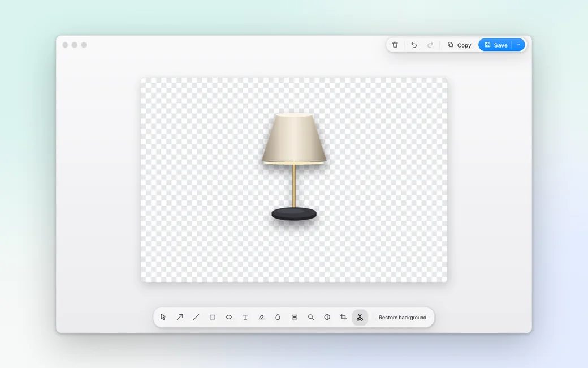Open the Save options dropdown arrow

518,45
